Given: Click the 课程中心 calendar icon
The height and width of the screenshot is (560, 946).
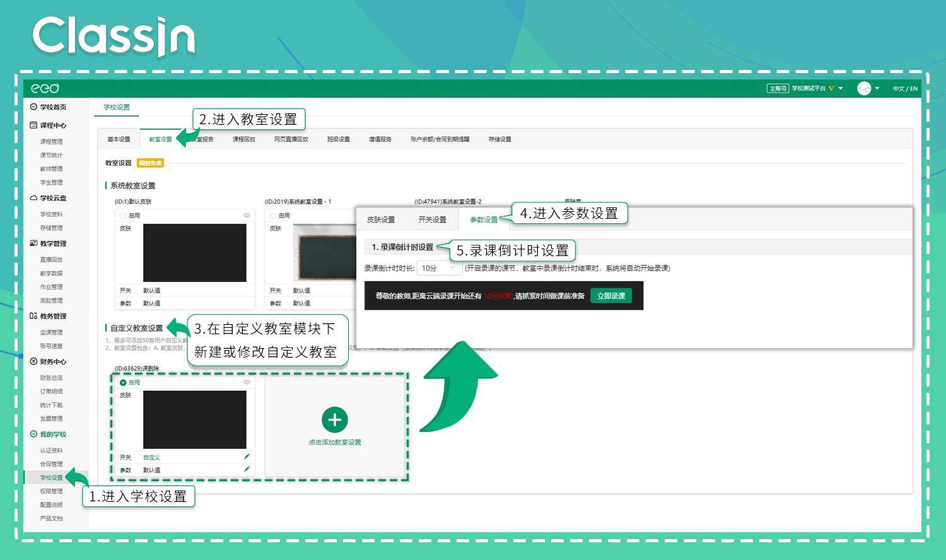Looking at the screenshot, I should [33, 125].
